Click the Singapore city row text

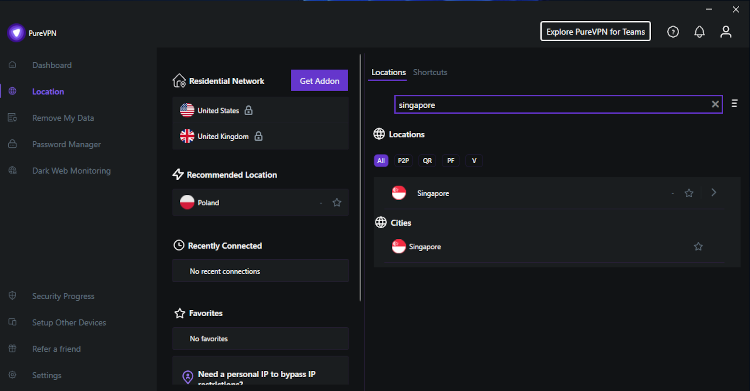point(425,246)
